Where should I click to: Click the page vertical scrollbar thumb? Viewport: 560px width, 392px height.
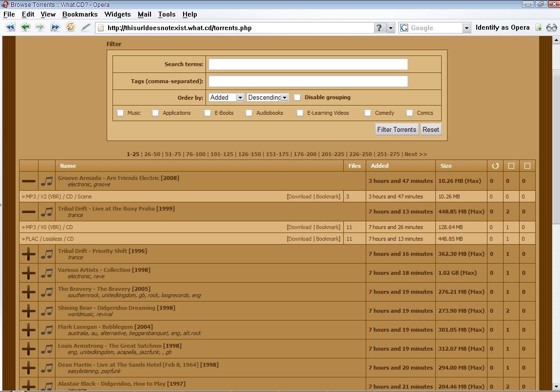tap(556, 146)
